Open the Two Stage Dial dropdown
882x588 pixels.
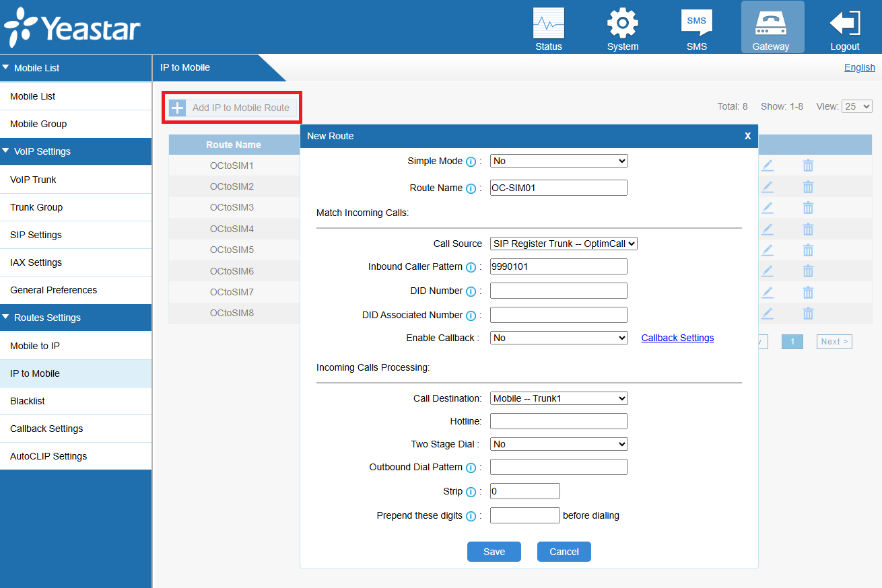[x=559, y=444]
